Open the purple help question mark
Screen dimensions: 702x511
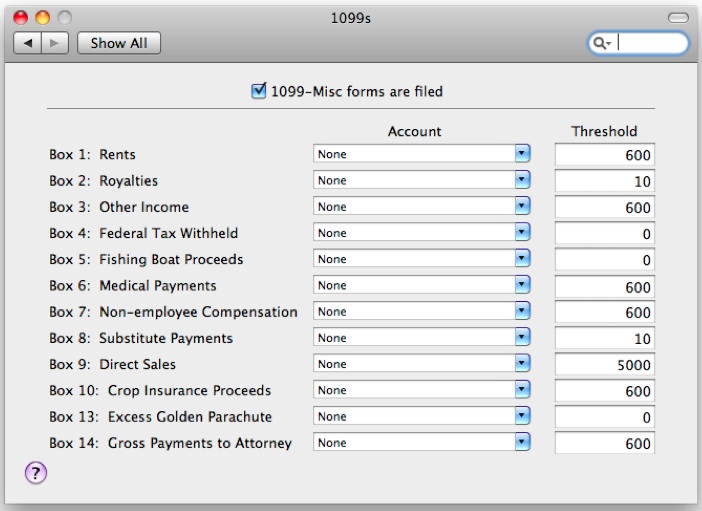click(x=36, y=473)
